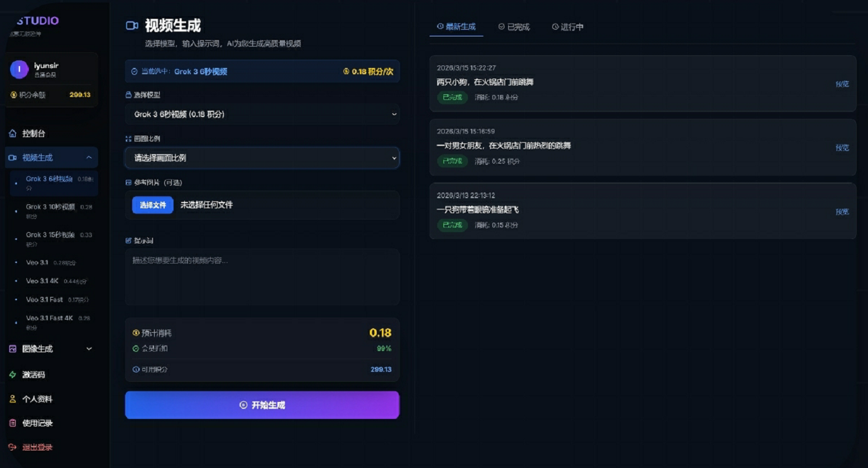The height and width of the screenshot is (468, 868).
Task: Click the video camera icon in page title
Action: [132, 26]
